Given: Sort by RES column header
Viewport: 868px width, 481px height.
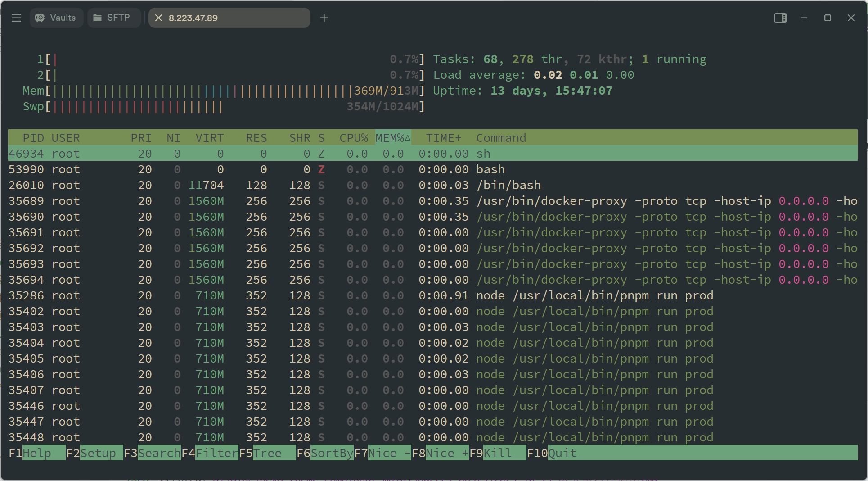Looking at the screenshot, I should 256,138.
